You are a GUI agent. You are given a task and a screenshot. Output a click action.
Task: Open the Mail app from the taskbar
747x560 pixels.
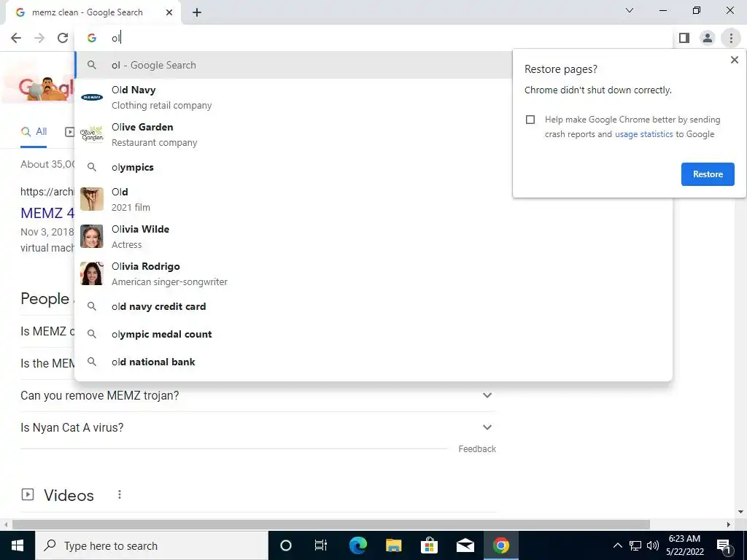[x=465, y=545]
